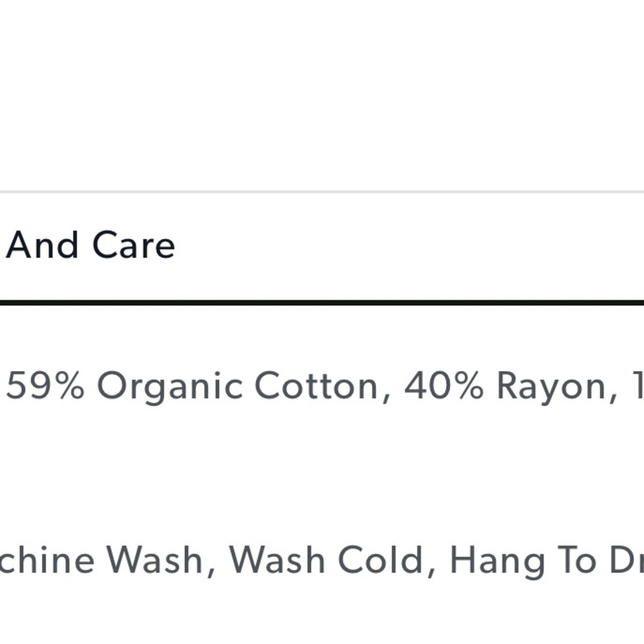Image resolution: width=644 pixels, height=644 pixels.
Task: Click the blank white area above the gray divider
Action: tap(322, 95)
